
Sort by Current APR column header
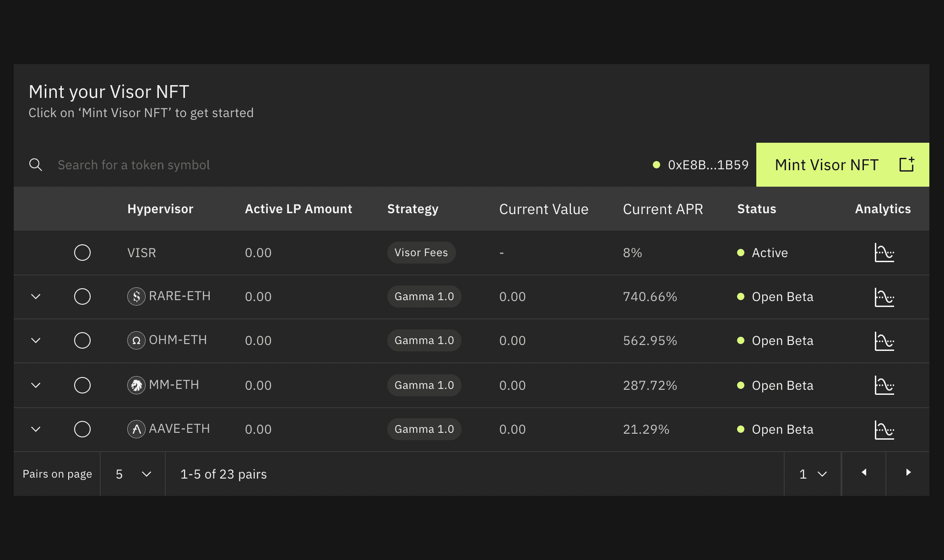point(663,209)
